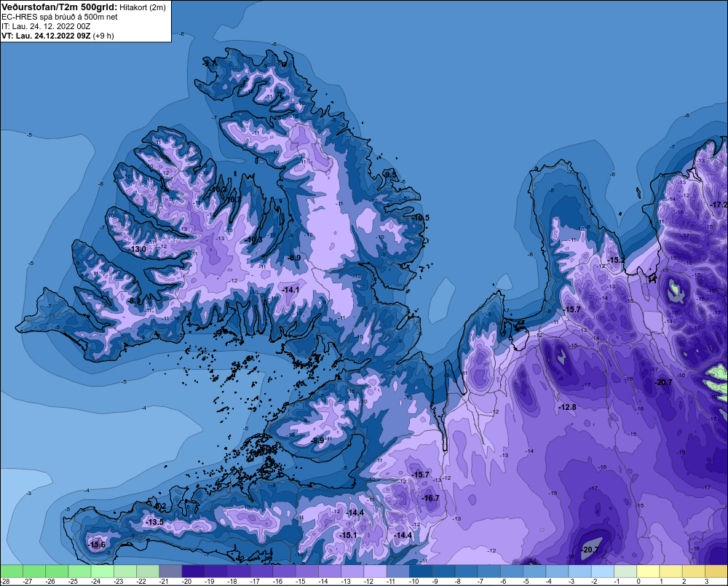Click the -10.5 temperature label on the map
The width and height of the screenshot is (728, 586).
point(421,218)
